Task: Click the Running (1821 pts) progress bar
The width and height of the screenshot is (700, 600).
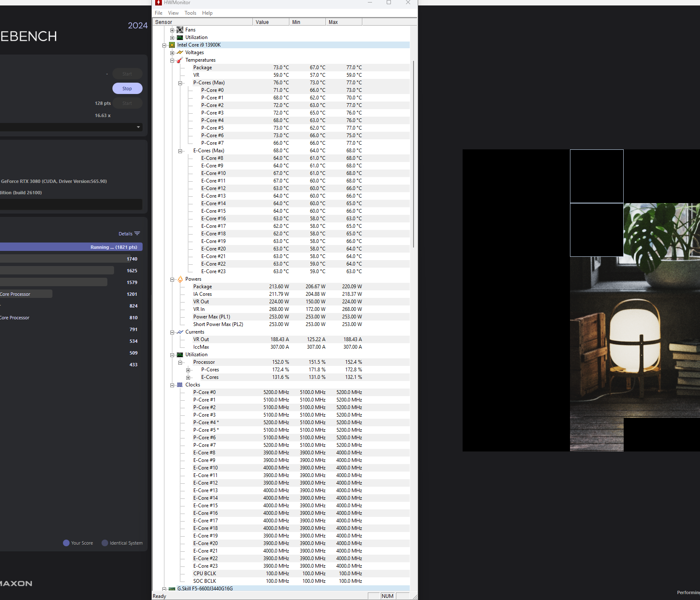Action: (x=71, y=247)
